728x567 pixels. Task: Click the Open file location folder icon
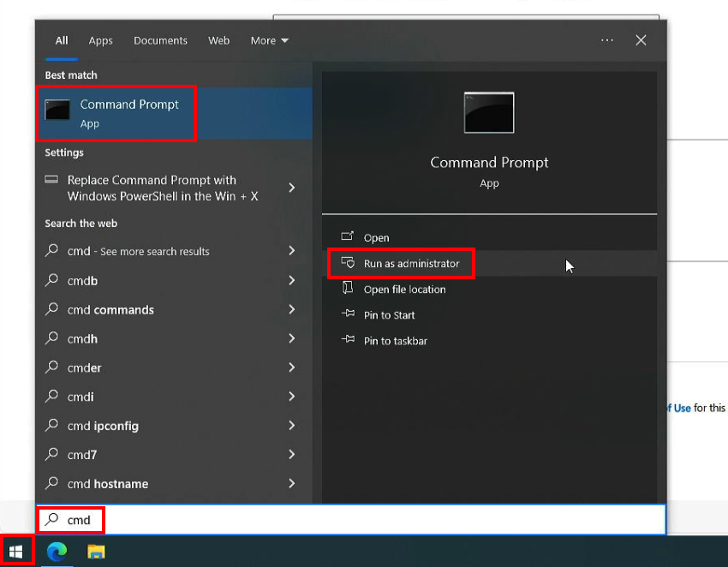click(347, 288)
